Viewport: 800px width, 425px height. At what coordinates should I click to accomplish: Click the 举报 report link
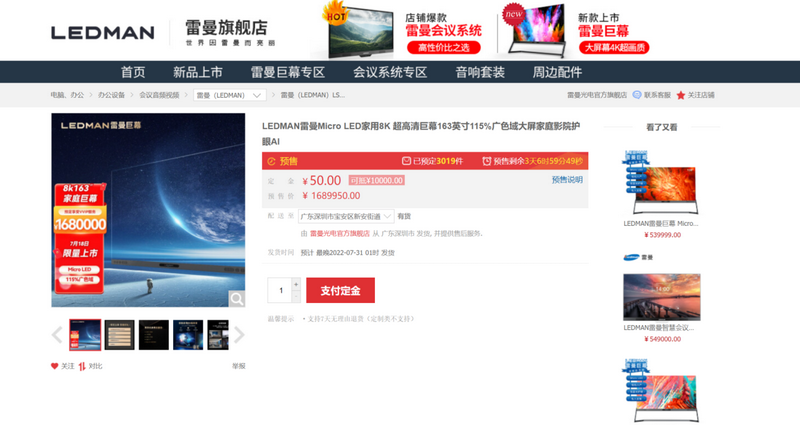pos(238,366)
